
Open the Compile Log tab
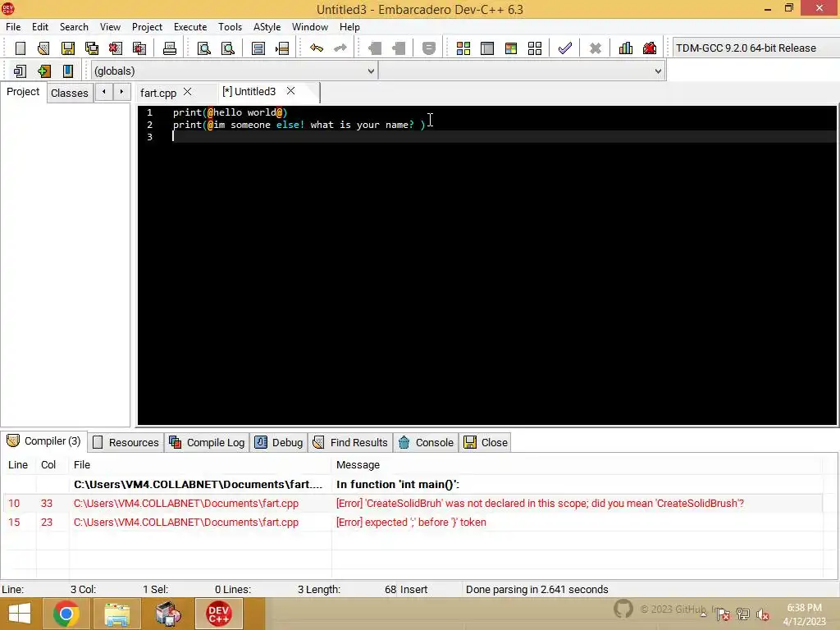[208, 442]
